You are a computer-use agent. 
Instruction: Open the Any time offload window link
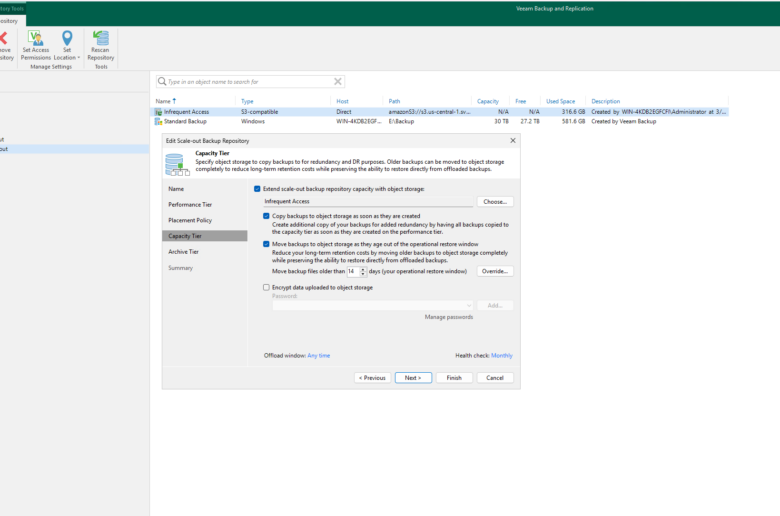[318, 356]
